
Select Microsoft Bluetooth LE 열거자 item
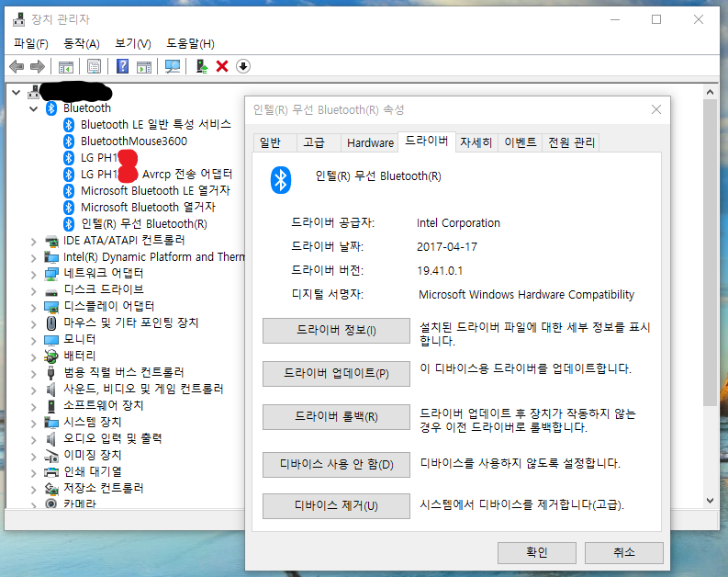point(155,191)
